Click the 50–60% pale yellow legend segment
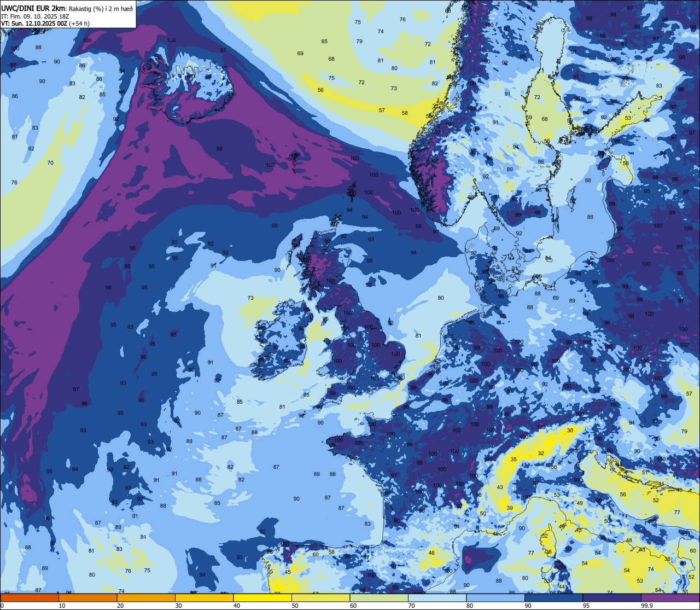Image resolution: width=700 pixels, height=610 pixels. coord(321,598)
